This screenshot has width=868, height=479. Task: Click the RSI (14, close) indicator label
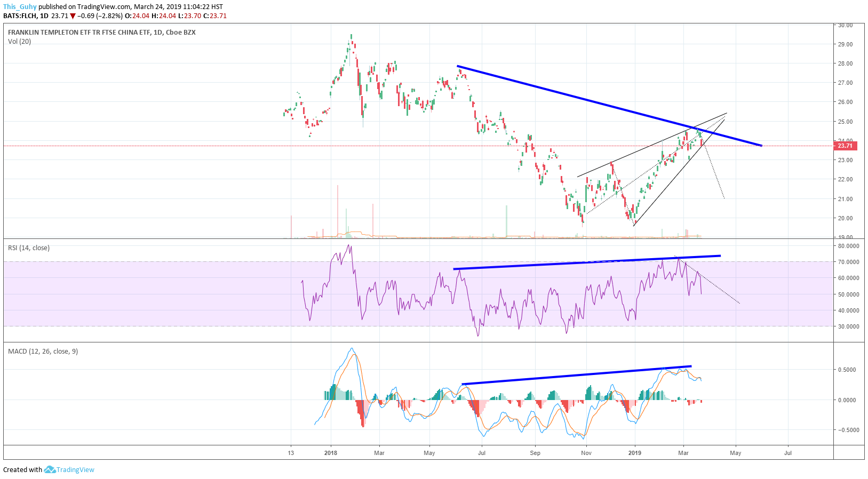coord(29,248)
